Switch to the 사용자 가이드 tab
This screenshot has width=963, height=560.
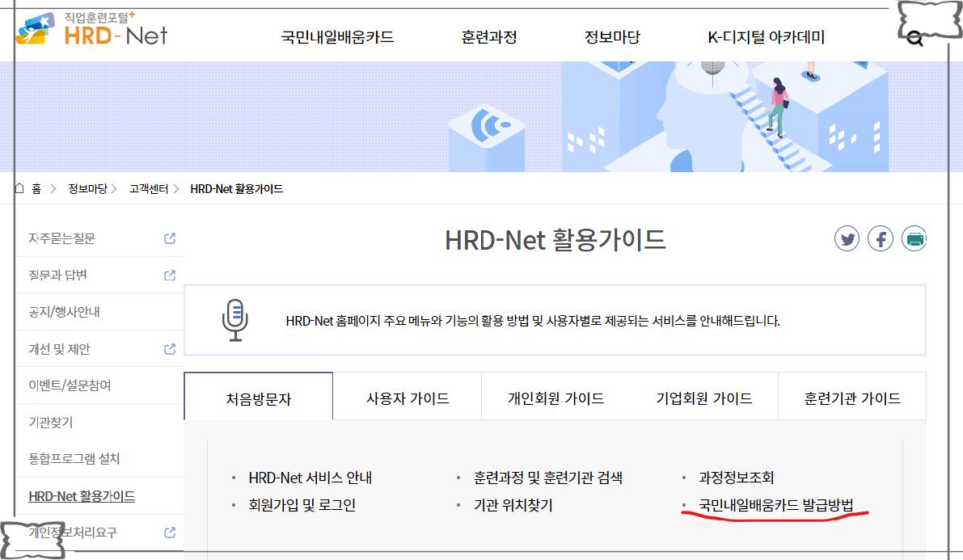tap(408, 396)
